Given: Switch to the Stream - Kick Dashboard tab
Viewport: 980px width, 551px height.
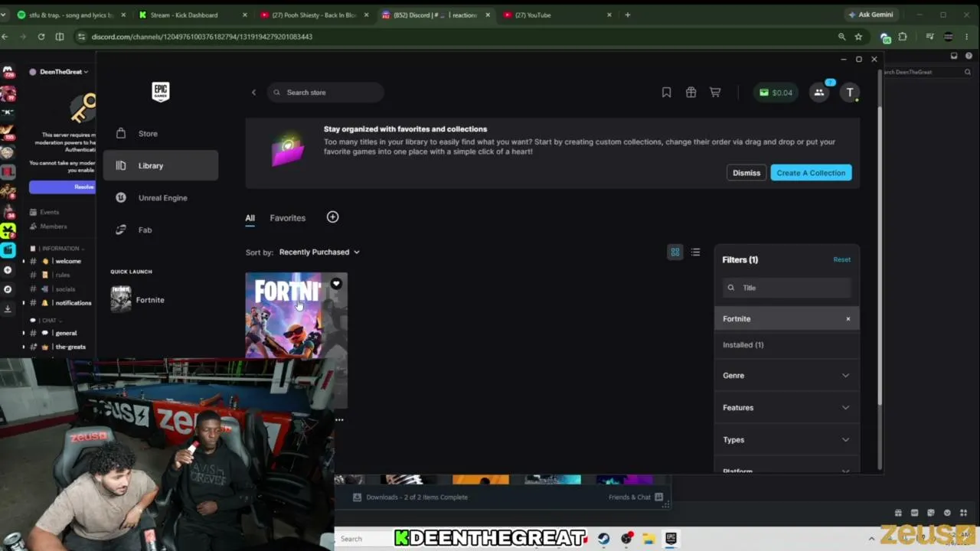Looking at the screenshot, I should coord(191,15).
